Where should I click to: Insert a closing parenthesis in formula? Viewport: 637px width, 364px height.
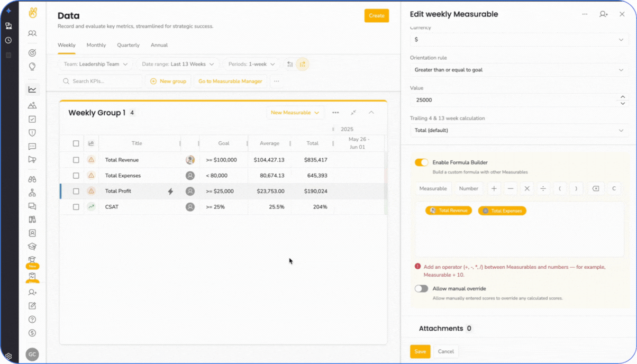click(576, 188)
